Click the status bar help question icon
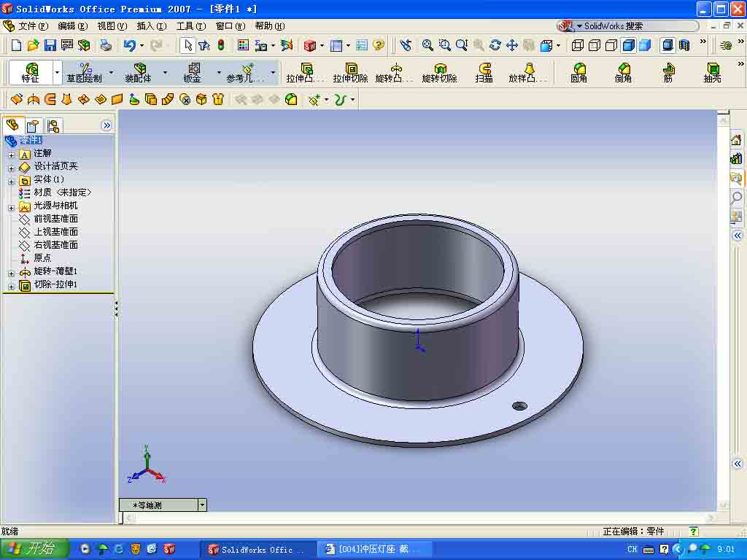747x560 pixels. (693, 532)
